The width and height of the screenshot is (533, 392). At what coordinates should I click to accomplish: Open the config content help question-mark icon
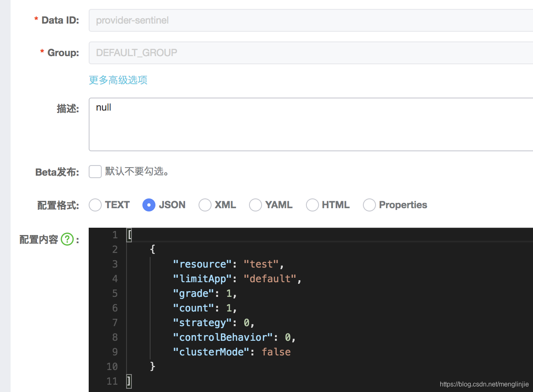click(x=67, y=239)
